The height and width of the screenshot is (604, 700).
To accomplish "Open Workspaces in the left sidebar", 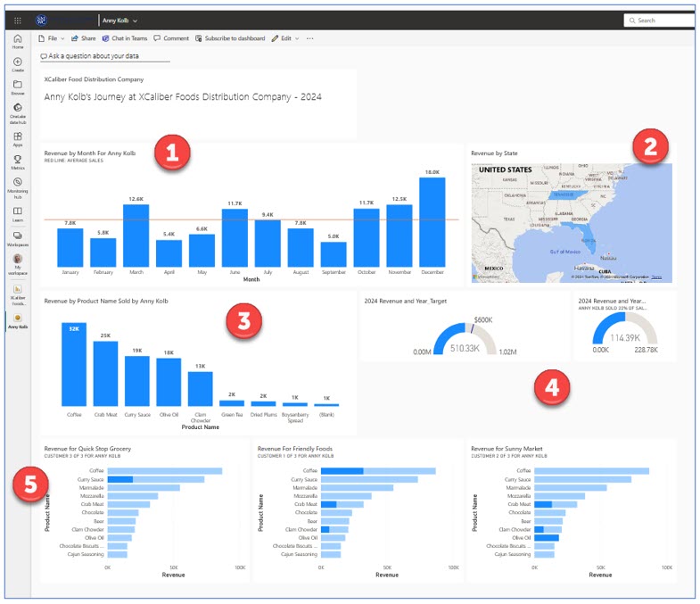I will (18, 239).
